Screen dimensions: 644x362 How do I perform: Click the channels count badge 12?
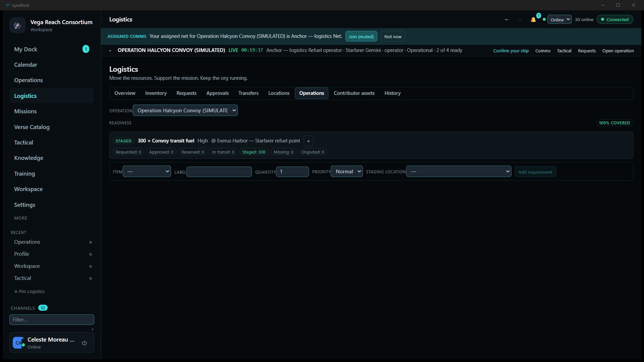coord(43,308)
